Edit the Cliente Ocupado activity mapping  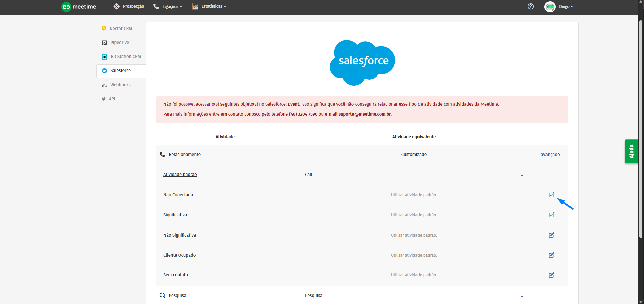click(x=551, y=255)
